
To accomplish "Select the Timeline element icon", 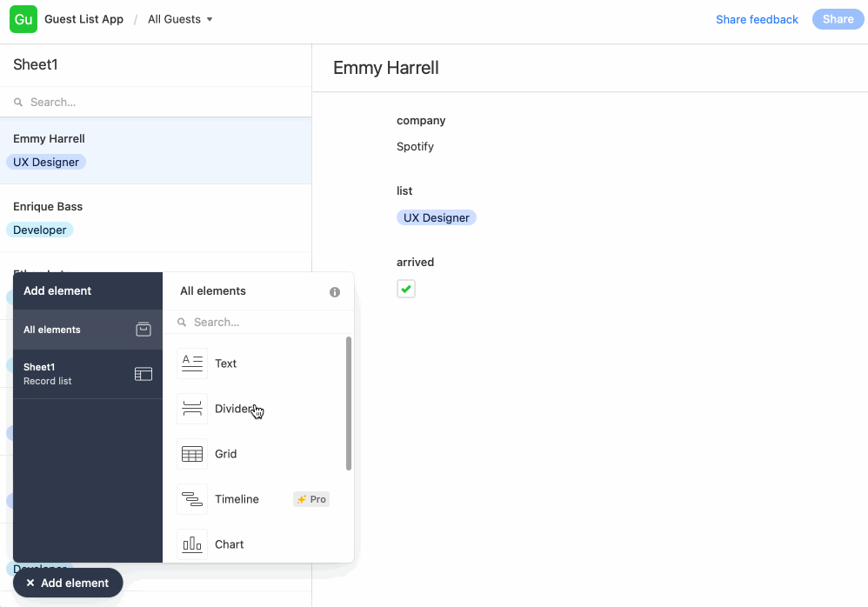I will coord(192,498).
